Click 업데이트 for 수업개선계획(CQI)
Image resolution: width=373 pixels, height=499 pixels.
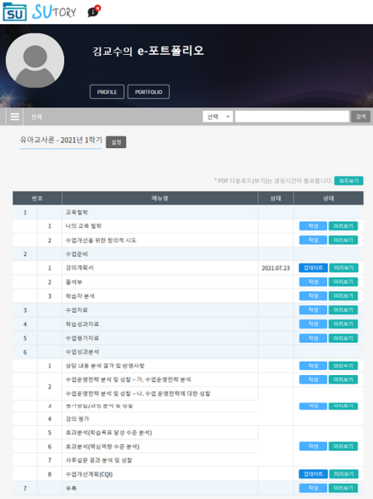click(313, 474)
